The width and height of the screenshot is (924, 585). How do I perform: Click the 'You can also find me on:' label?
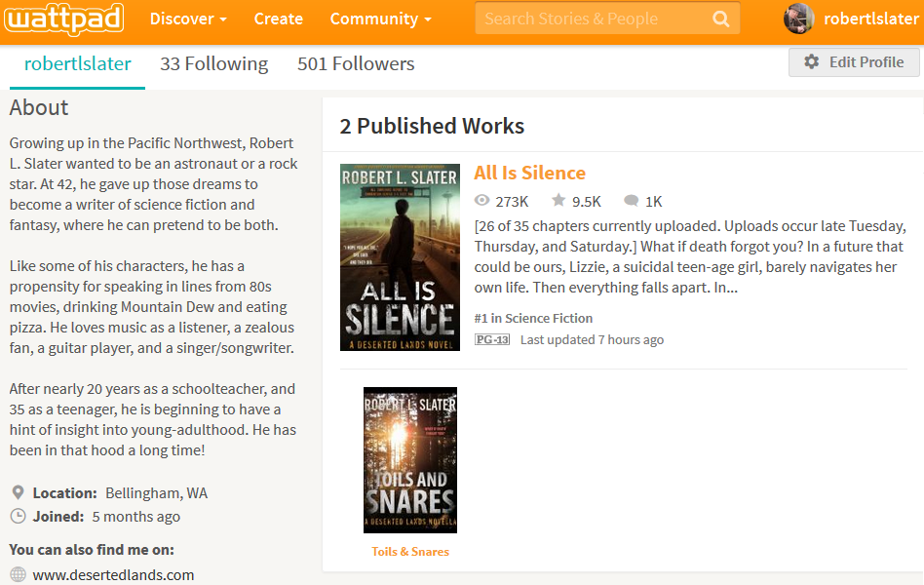92,550
